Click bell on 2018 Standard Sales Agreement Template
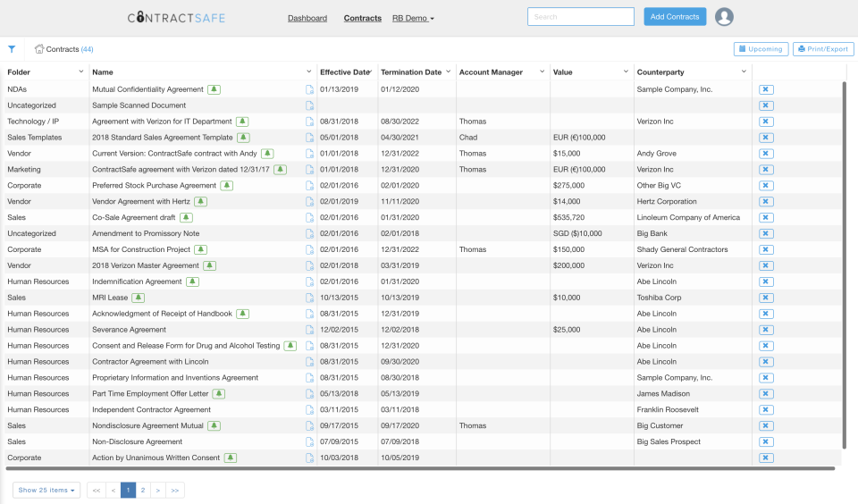This screenshot has height=504, width=858. (243, 138)
